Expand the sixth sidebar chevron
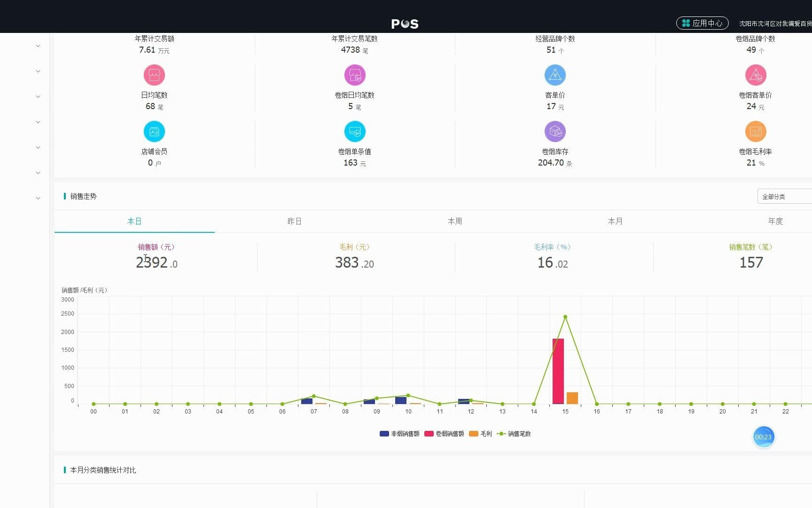 coord(38,173)
